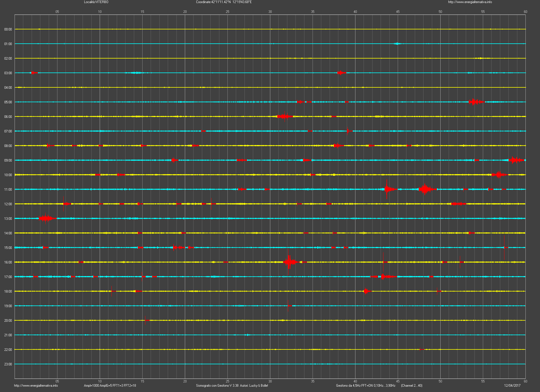Select the 01:00 hour row label
This screenshot has height=392, width=540.
[x=8, y=44]
